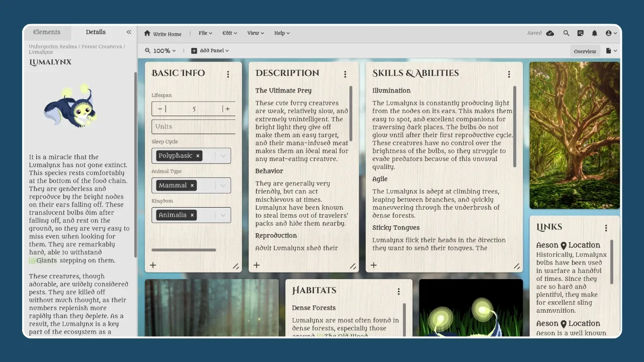Expand the Sleep Cycle dropdown arrow
This screenshot has width=644, height=362.
(x=223, y=156)
